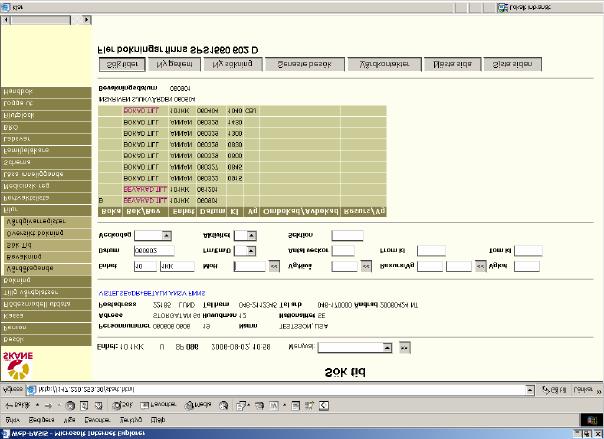Click the Edit with Word icon
The width and height of the screenshot is (604, 439).
tap(273, 405)
